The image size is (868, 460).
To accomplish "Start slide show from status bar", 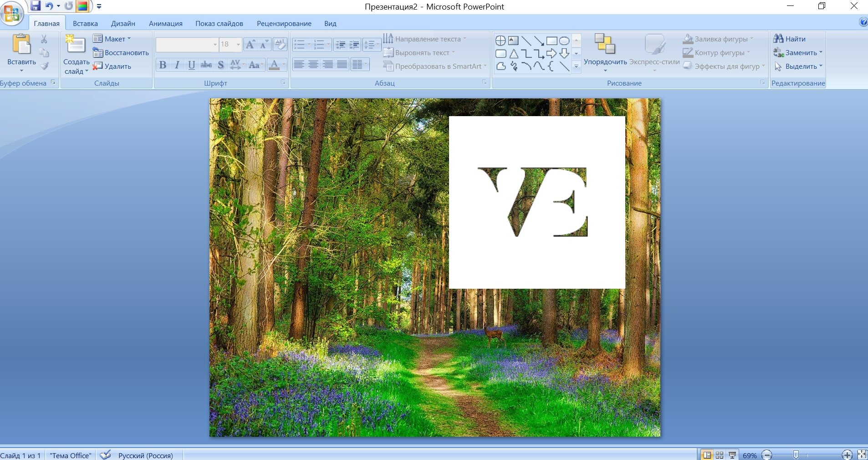I will coord(732,455).
